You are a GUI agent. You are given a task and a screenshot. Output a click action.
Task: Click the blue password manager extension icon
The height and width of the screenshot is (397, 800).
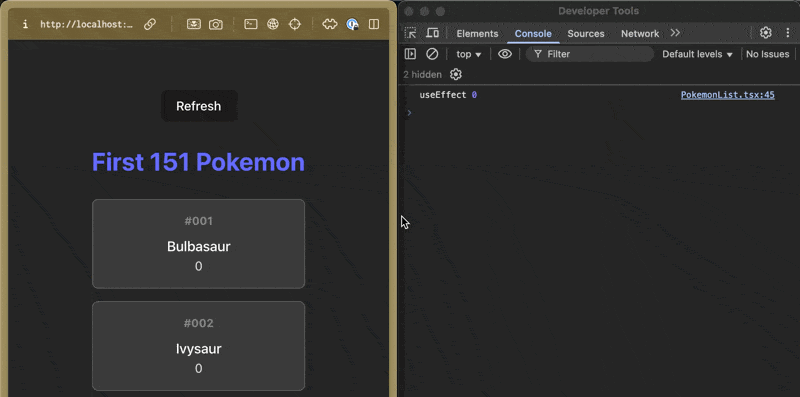click(x=352, y=24)
